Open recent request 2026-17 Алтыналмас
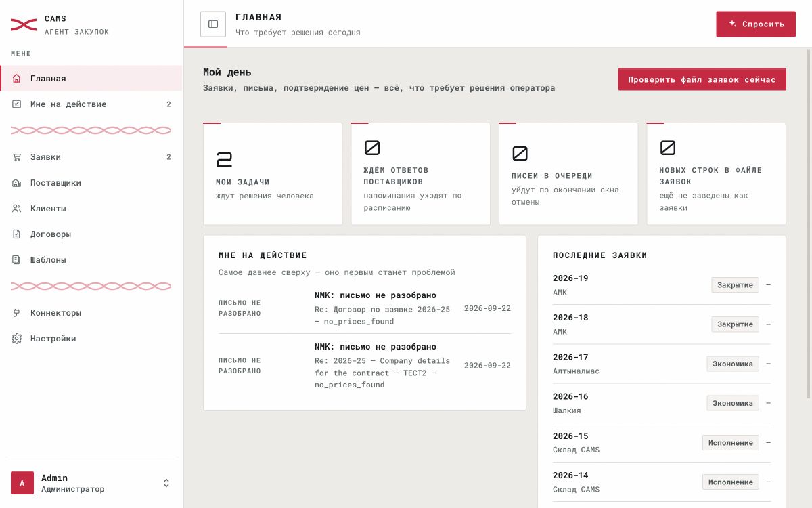Viewport: 812px width, 508px height. click(x=662, y=364)
